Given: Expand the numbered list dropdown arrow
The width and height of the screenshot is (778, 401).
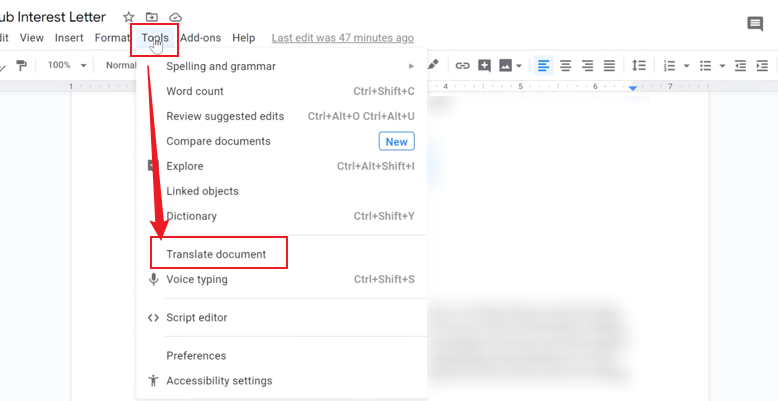Looking at the screenshot, I should point(687,66).
